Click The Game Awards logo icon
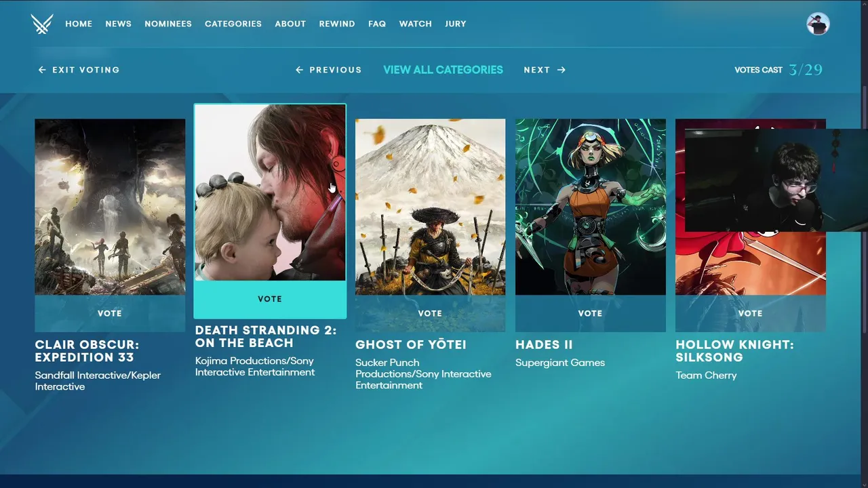 (42, 24)
